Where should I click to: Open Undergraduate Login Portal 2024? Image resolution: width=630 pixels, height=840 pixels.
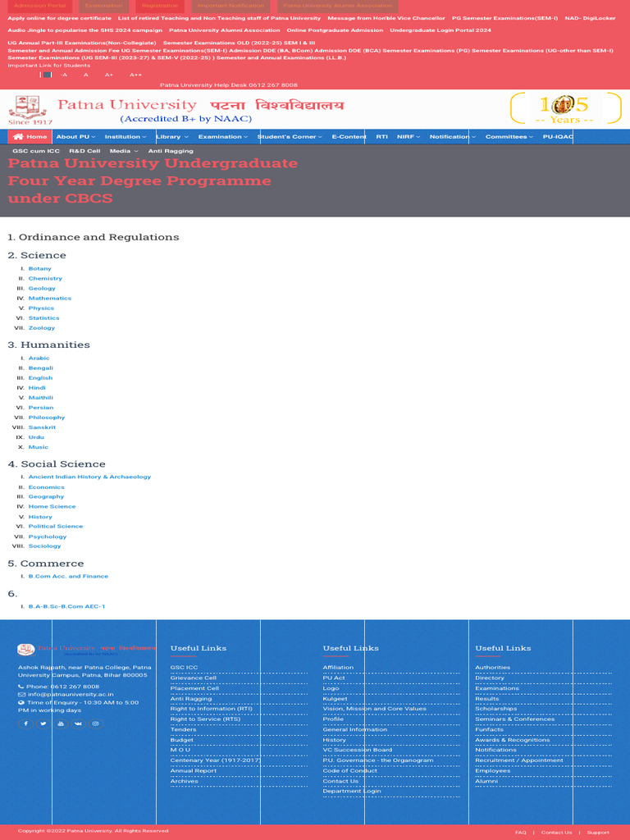441,30
